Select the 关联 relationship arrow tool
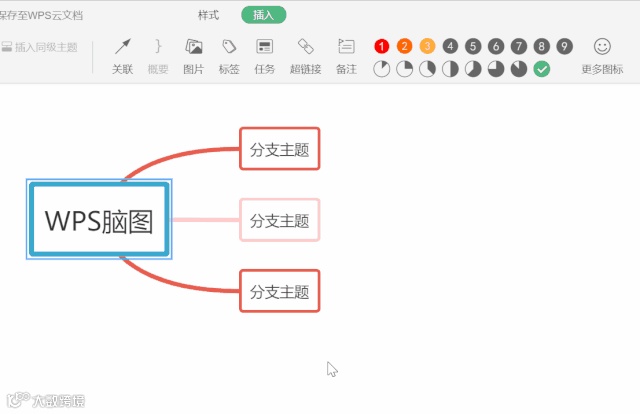640x414 pixels. click(x=122, y=56)
